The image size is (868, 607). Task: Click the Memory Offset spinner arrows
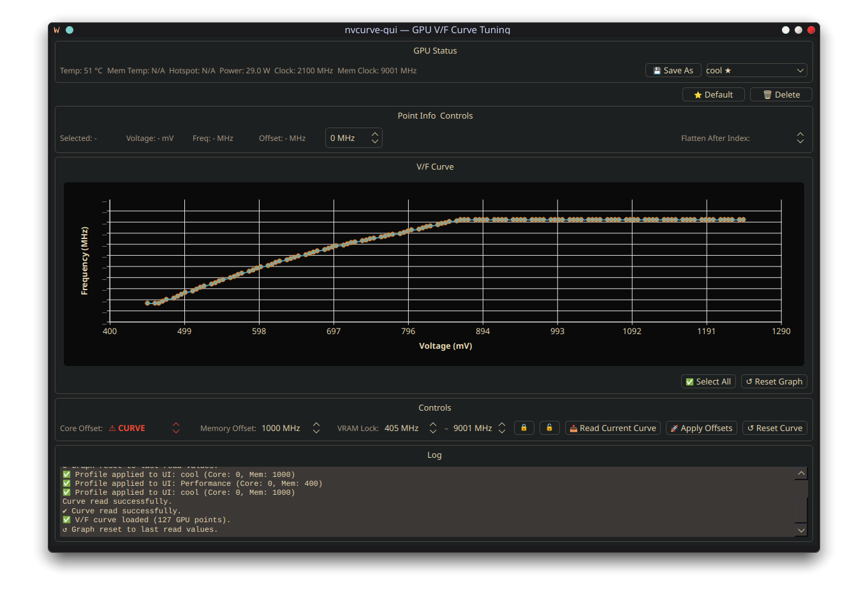[x=316, y=428]
